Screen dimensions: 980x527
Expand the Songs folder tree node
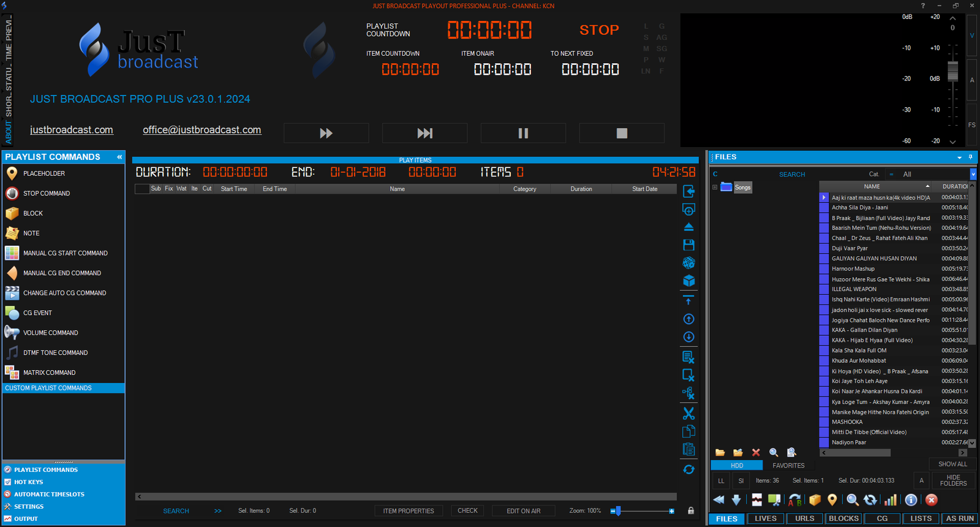[715, 188]
